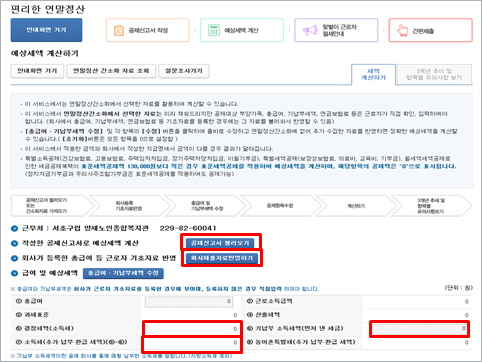Switch to the 3개년 추이 및 항목별 유의사항 tab
The image size is (482, 362).
434,74
